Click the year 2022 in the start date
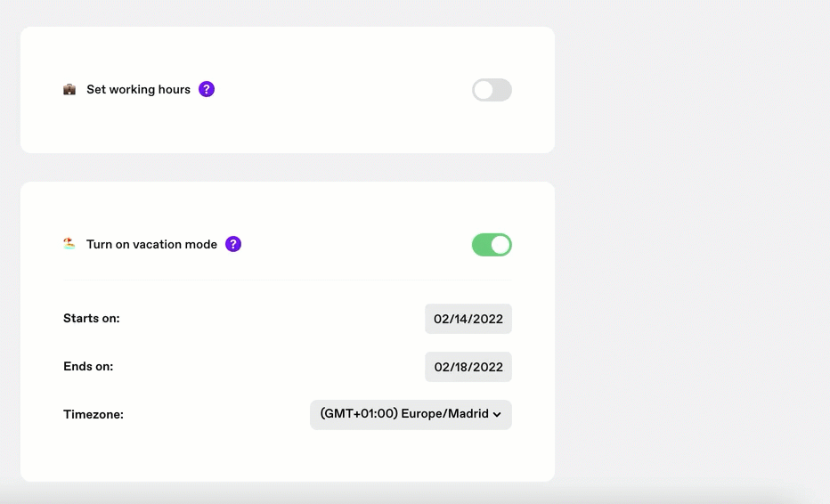Viewport: 830px width, 504px height. pyautogui.click(x=489, y=319)
